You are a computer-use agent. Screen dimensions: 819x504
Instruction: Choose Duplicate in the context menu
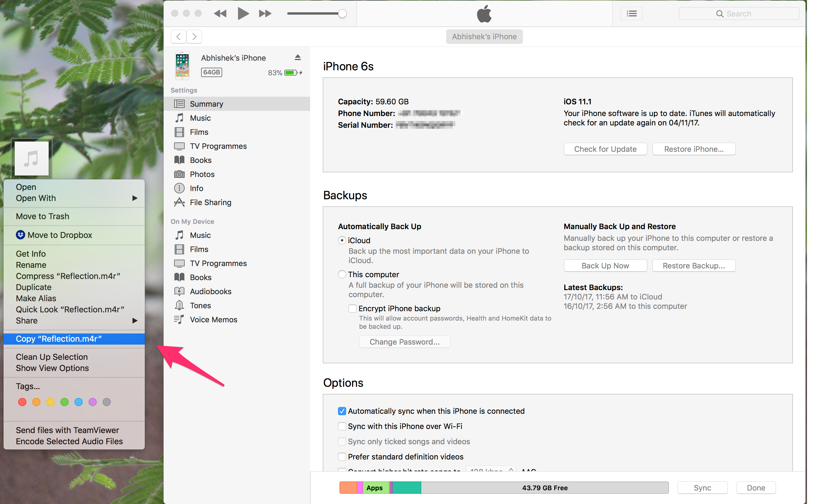74,287
